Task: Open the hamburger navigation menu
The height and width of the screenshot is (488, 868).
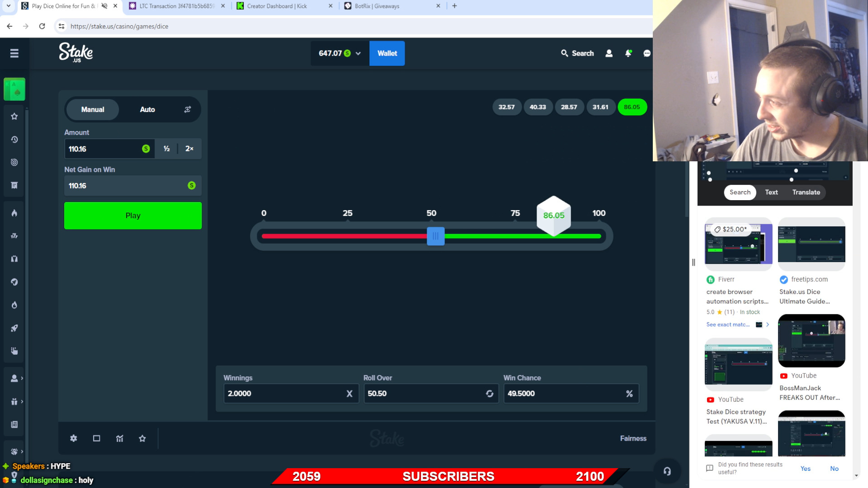Action: pyautogui.click(x=14, y=53)
